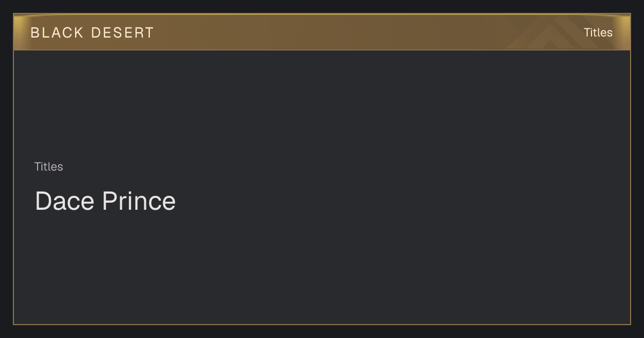Viewport: 644px width, 338px height.
Task: Click the word Prince in the title
Action: [x=139, y=201]
